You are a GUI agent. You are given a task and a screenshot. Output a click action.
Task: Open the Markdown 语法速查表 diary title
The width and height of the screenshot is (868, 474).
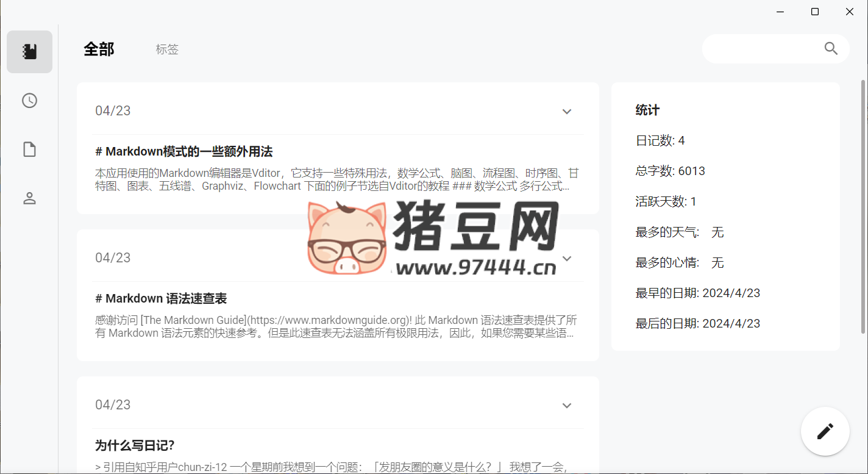point(161,299)
